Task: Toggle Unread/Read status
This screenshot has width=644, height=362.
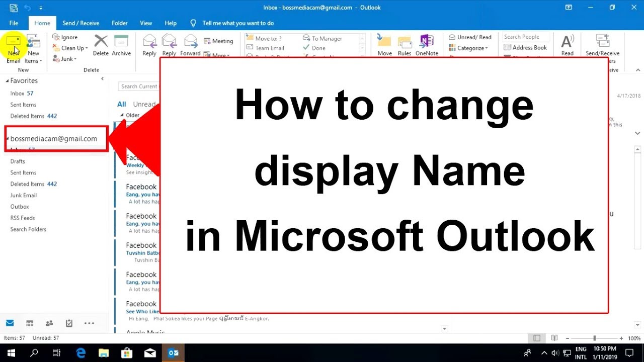Action: pos(470,37)
